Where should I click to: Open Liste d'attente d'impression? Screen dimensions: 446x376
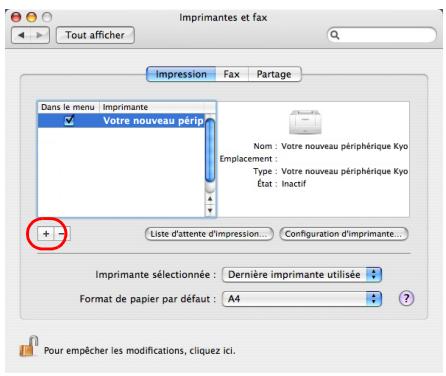209,234
